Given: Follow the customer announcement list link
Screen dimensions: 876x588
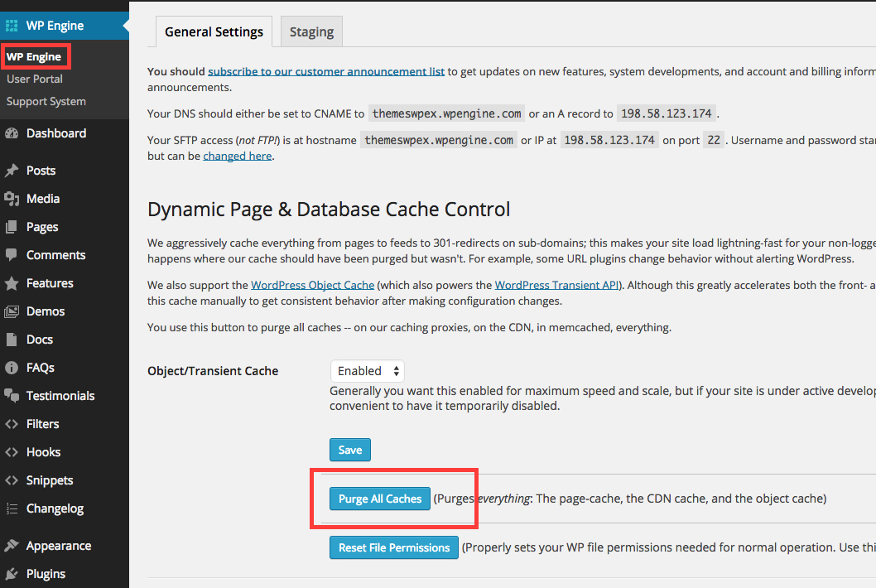Looking at the screenshot, I should coord(326,71).
